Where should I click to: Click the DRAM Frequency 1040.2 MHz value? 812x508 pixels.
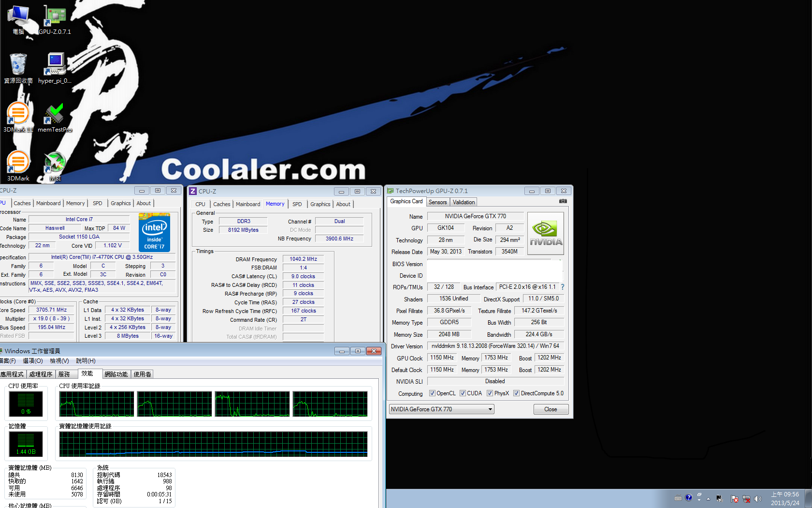[x=303, y=259]
